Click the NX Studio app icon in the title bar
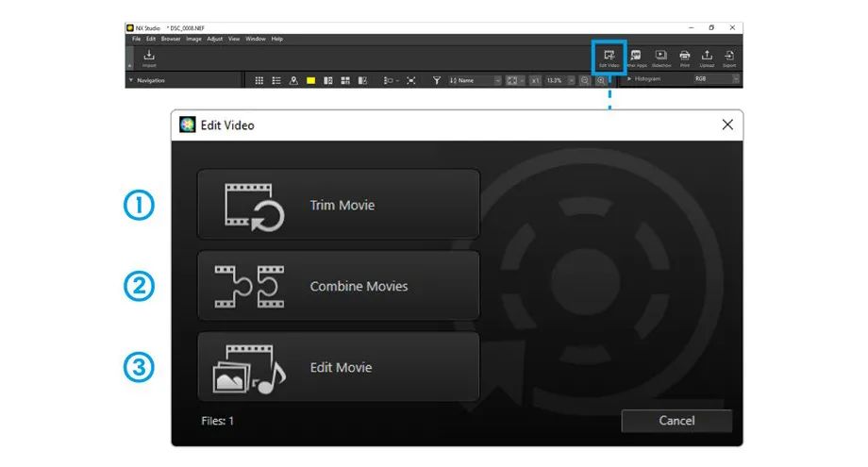Viewport: 868px width, 467px height. click(130, 27)
